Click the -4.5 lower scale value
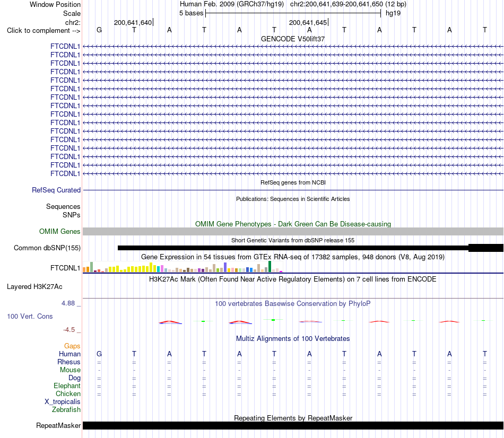The height and width of the screenshot is (438, 504). tap(69, 330)
